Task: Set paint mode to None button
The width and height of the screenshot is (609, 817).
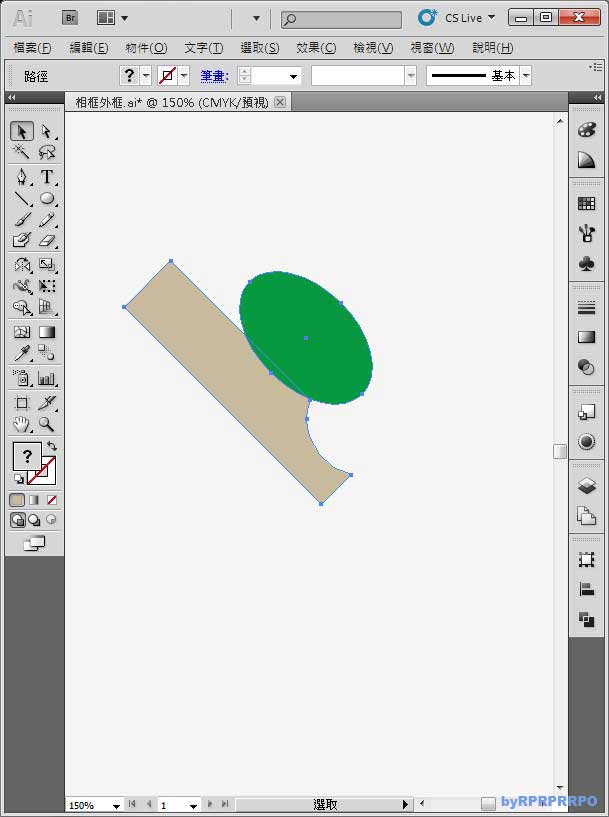Action: pos(51,500)
